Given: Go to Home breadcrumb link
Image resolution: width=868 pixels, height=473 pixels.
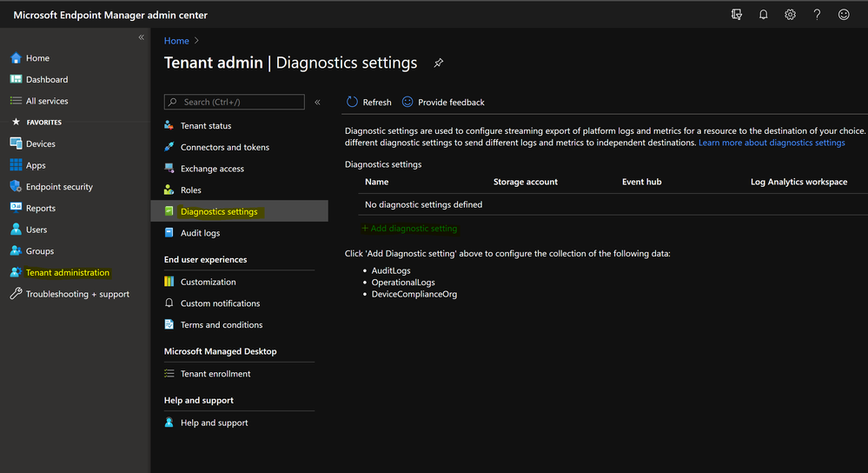Looking at the screenshot, I should pos(176,41).
